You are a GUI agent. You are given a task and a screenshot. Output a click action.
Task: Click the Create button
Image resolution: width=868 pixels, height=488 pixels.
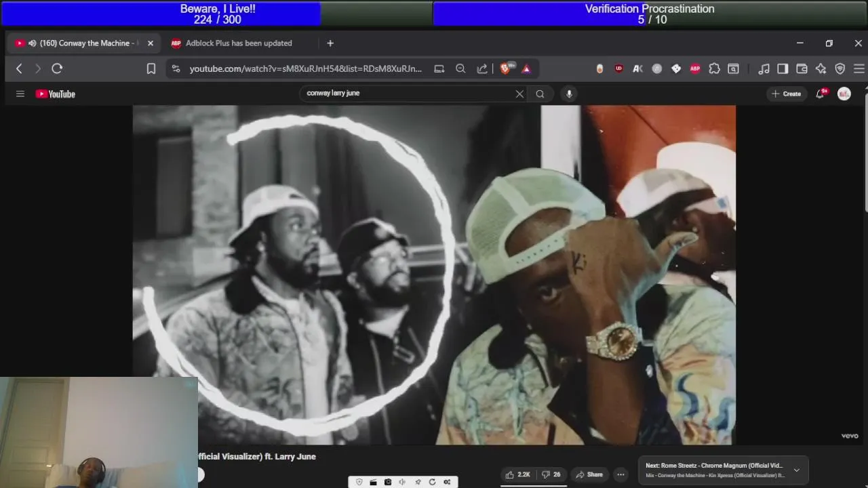tap(787, 94)
